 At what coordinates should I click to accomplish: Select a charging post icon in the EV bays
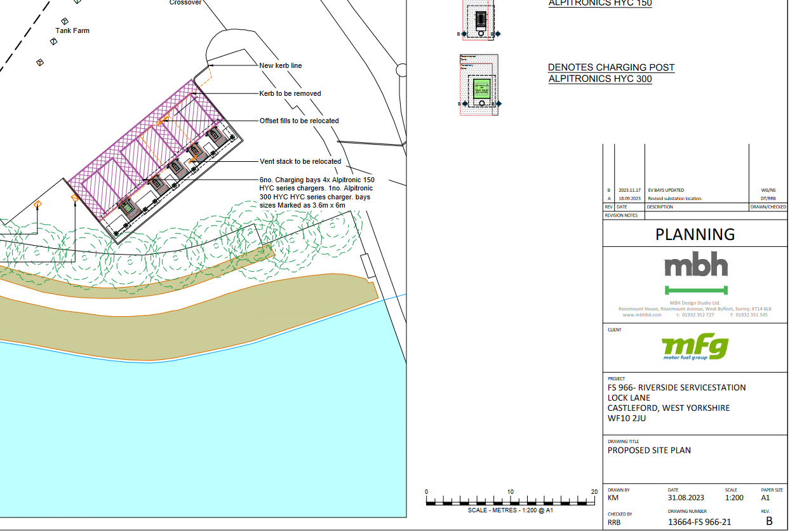click(x=178, y=167)
